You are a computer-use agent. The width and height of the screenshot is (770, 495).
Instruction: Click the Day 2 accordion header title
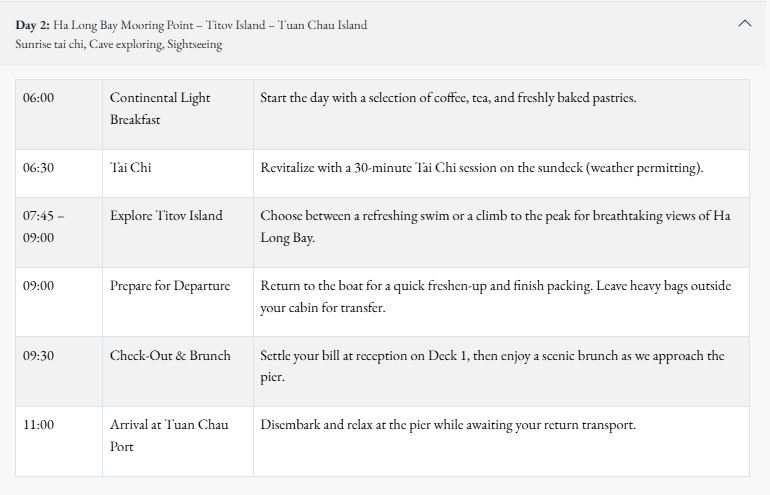(x=191, y=25)
